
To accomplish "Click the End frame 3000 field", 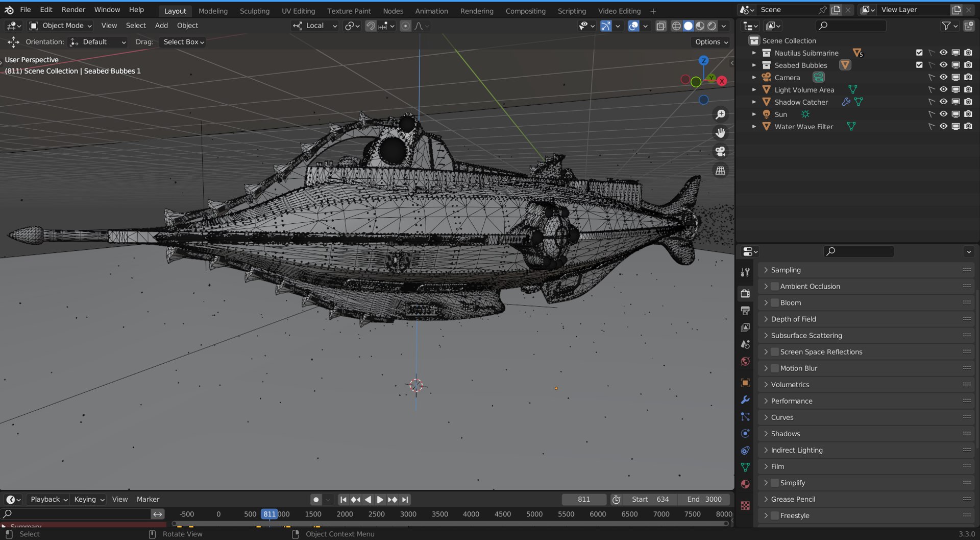I will coord(704,500).
